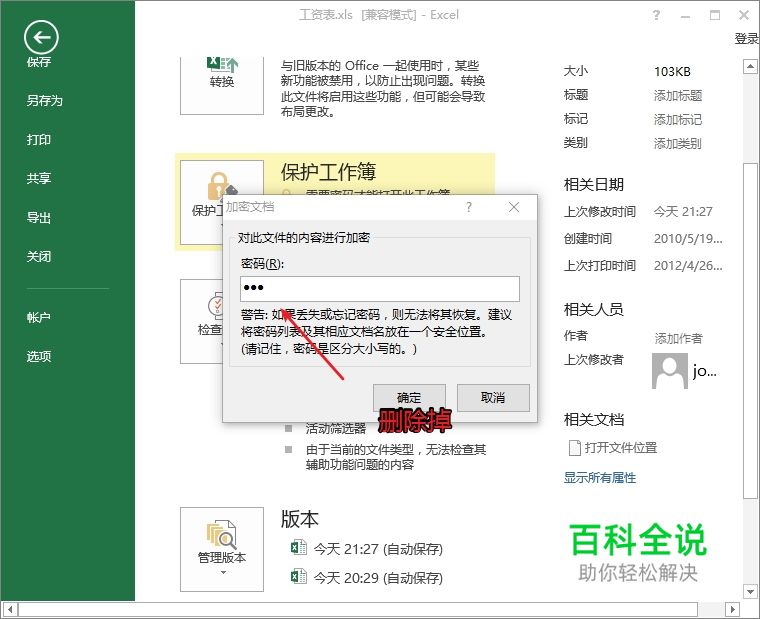Screen dimensions: 760x619
Task: Select last modified time 今天 21:27
Action: 683,212
